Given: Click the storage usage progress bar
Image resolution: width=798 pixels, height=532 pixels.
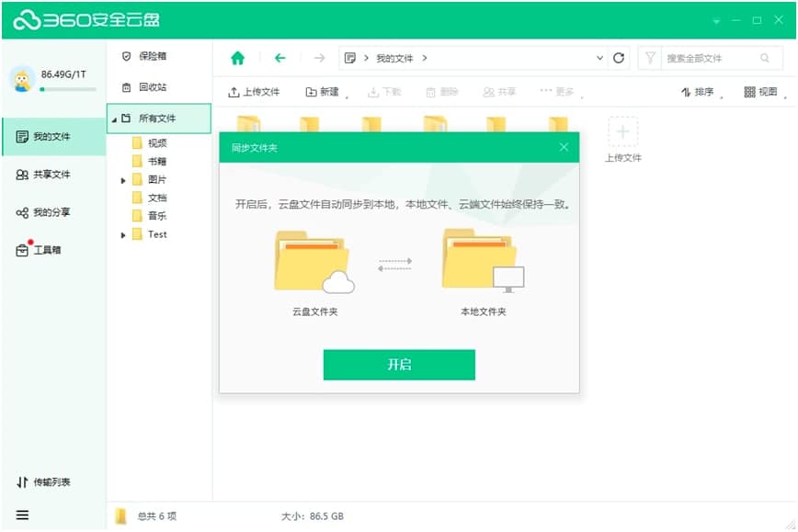Looking at the screenshot, I should [x=68, y=89].
